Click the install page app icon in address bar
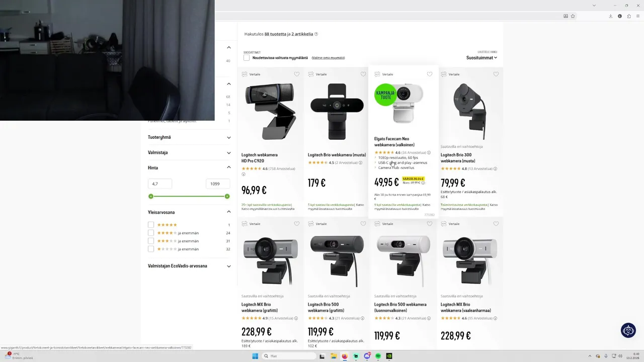This screenshot has height=362, width=644. pos(566,16)
